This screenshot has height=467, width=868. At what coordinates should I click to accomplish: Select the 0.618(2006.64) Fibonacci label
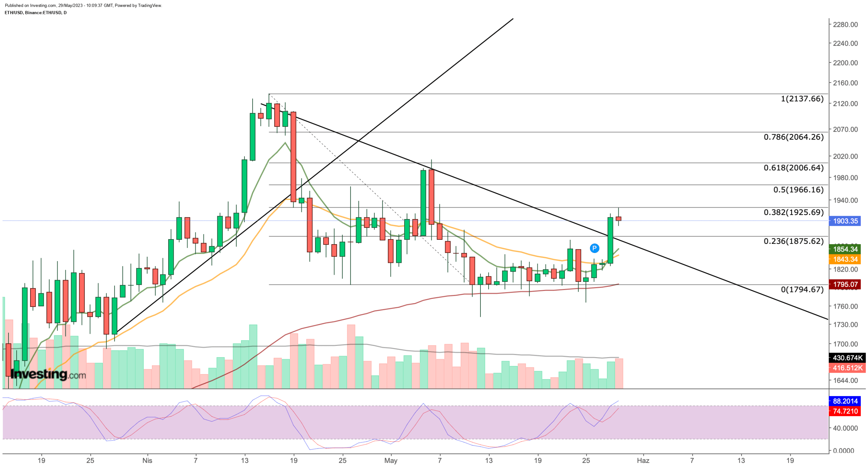click(793, 168)
